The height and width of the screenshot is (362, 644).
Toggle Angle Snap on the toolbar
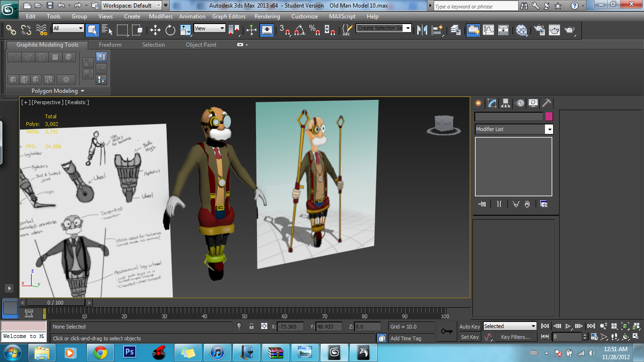(x=299, y=30)
